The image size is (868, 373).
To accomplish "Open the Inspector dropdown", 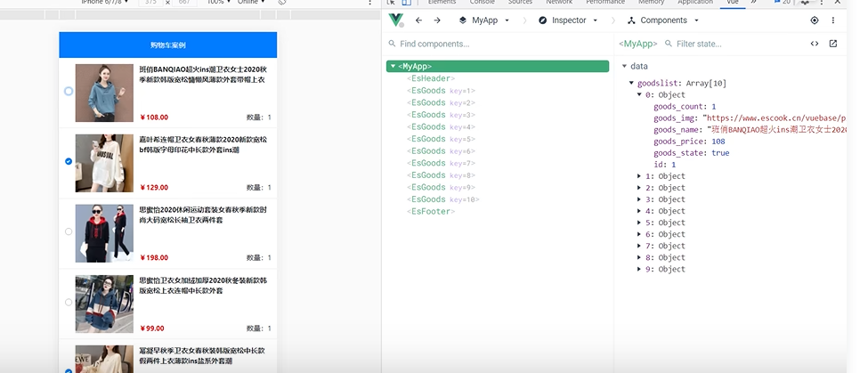I will coord(568,20).
